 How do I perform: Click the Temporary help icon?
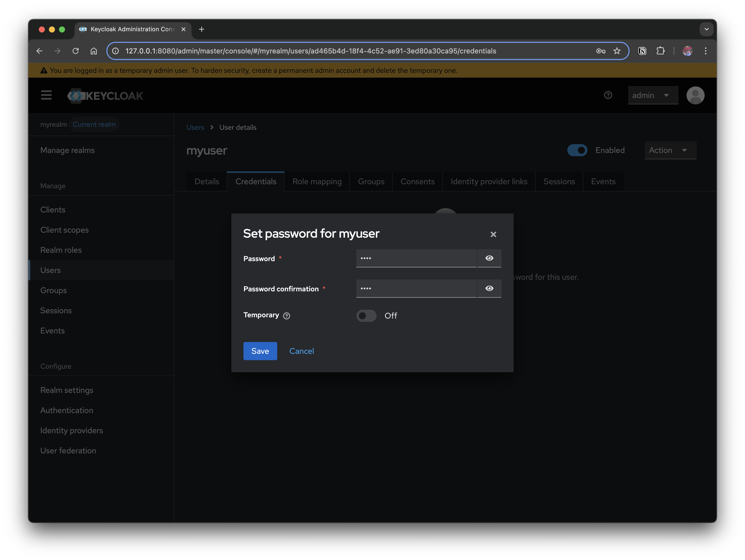point(287,316)
